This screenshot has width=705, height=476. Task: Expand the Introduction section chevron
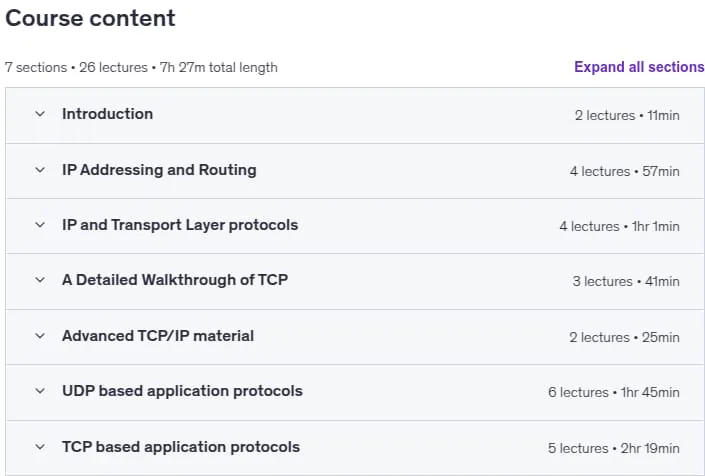40,114
